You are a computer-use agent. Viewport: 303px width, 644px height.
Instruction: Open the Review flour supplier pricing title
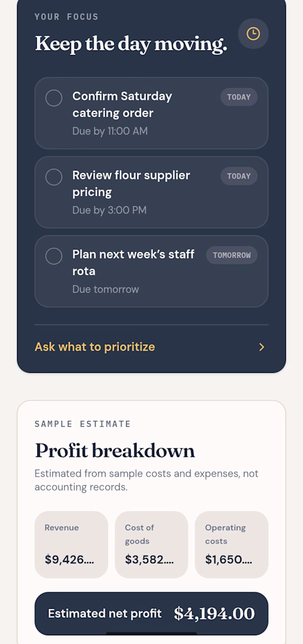(x=131, y=184)
